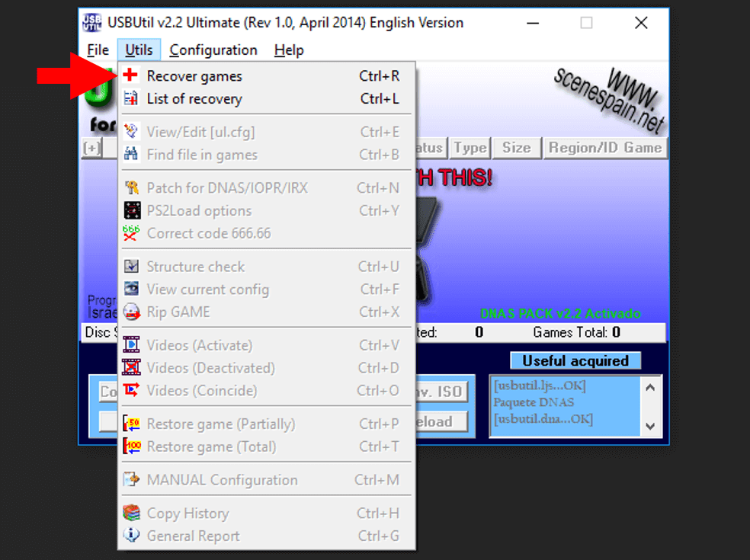The width and height of the screenshot is (750, 560).
Task: Choose Rip GAME entry
Action: [267, 312]
